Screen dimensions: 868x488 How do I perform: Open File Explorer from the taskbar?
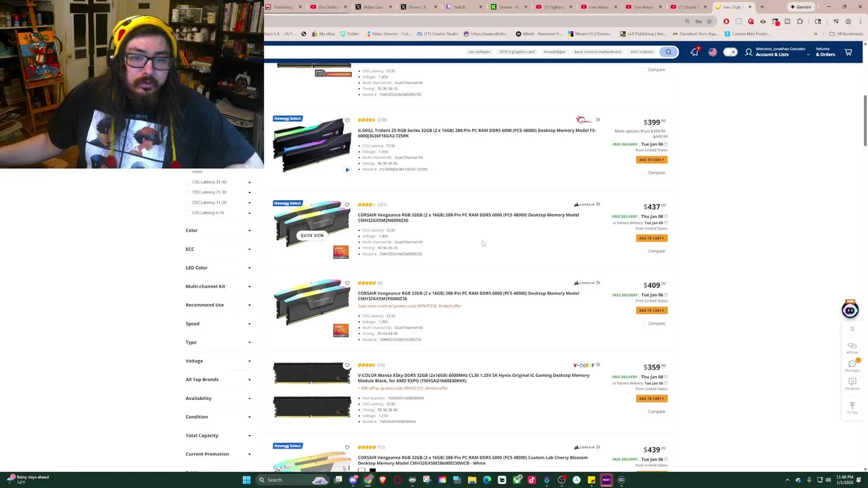coord(472,480)
